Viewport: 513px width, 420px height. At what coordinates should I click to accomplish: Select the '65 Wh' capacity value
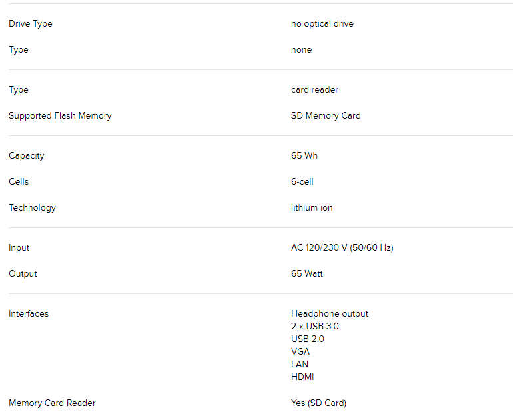[x=304, y=155]
